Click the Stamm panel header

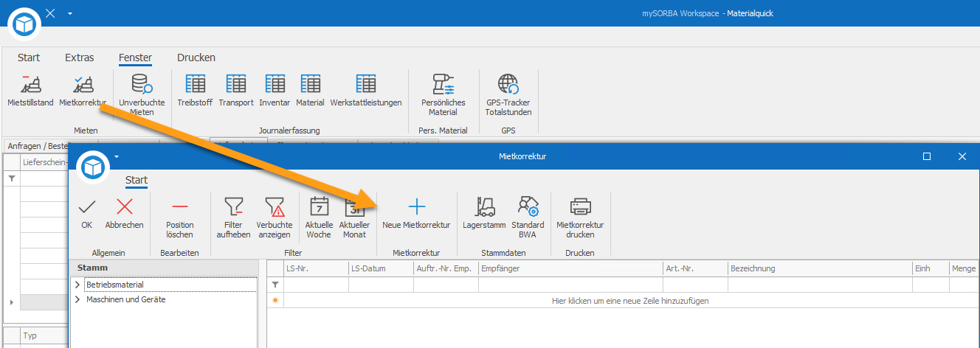[x=162, y=268]
